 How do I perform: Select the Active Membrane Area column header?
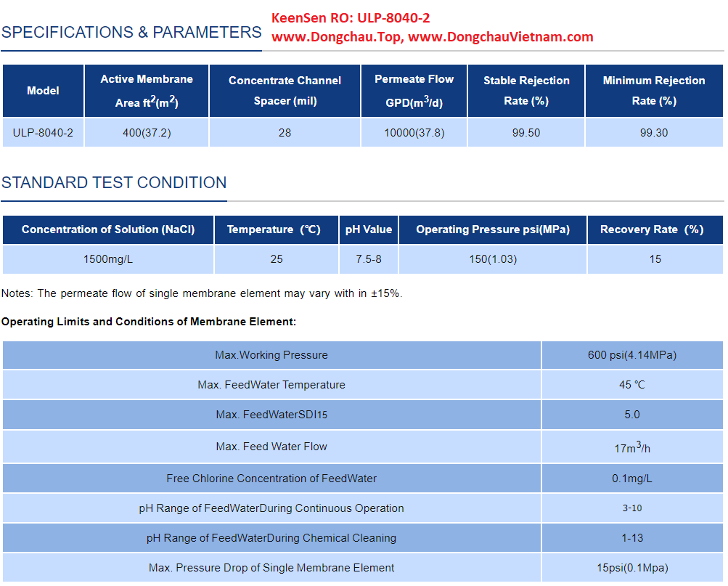coord(147,91)
